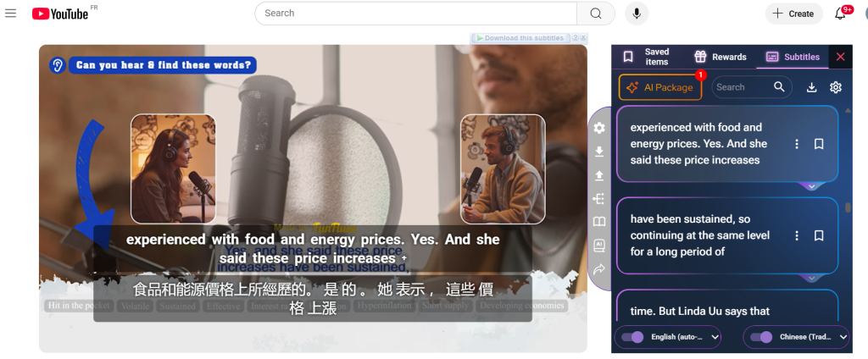Click the ear icon beside 'Can you hear'
868x359 pixels.
(57, 65)
